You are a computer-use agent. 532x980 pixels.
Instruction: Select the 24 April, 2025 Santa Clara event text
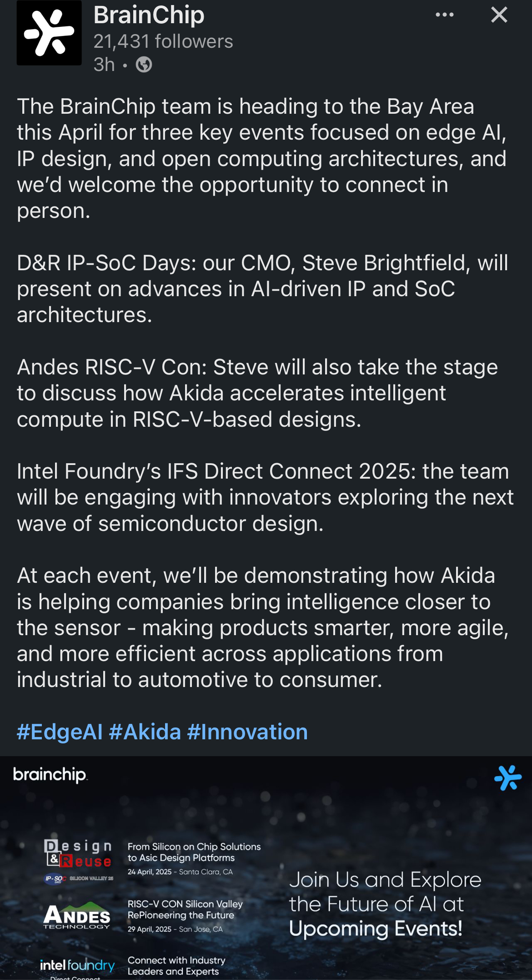[x=180, y=872]
